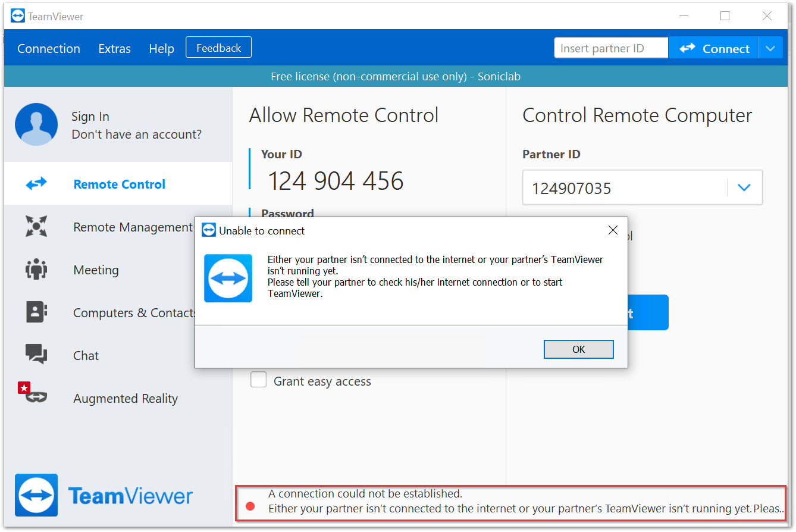The width and height of the screenshot is (796, 532).
Task: Click the Remote Control arrows icon in sidebar
Action: 36,184
